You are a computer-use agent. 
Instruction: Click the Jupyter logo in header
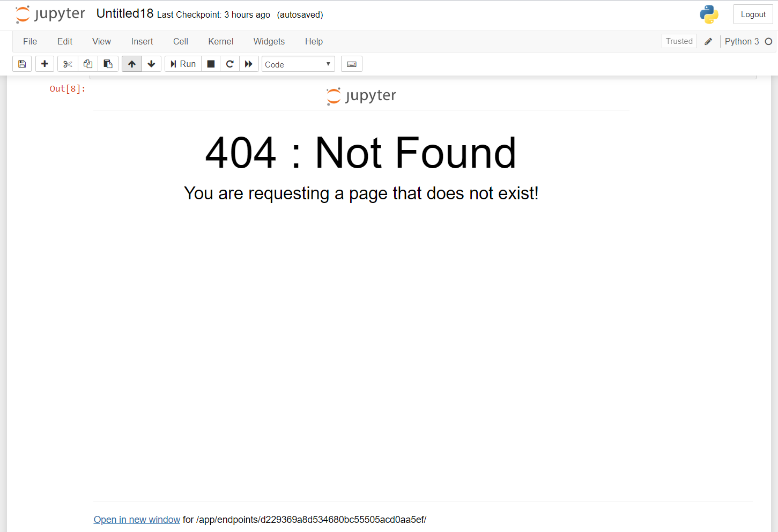coord(50,14)
